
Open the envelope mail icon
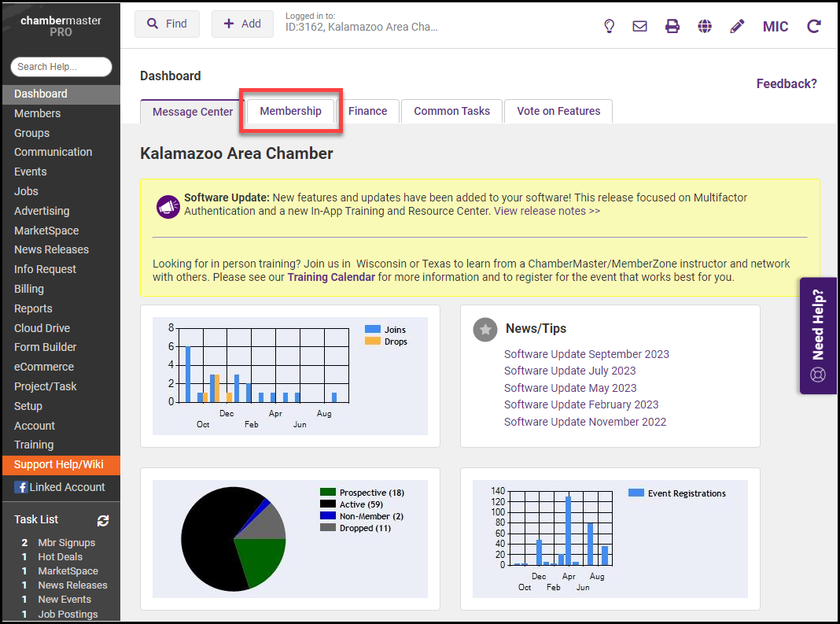pos(639,26)
